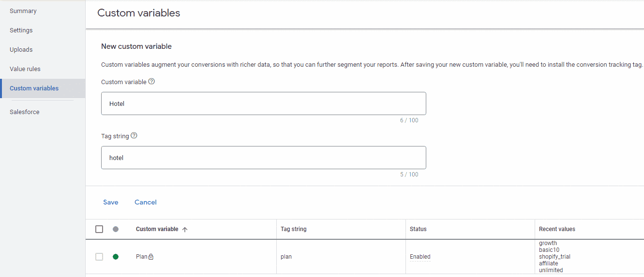
Task: Click the gray status dot in table header
Action: pos(116,229)
